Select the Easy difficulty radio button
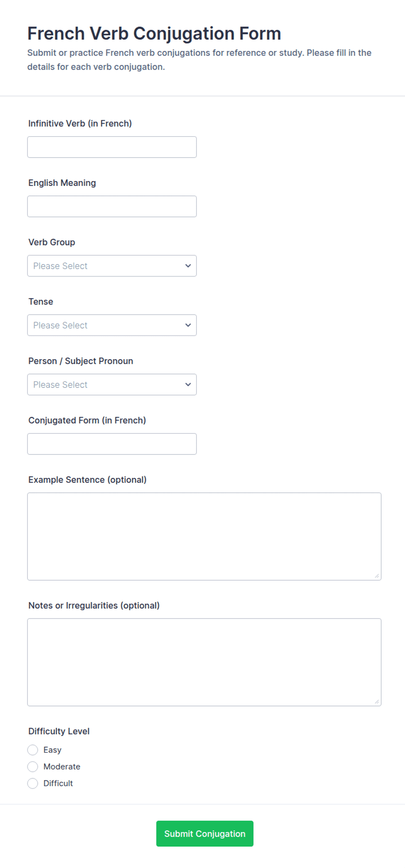This screenshot has width=405, height=868. pos(33,750)
